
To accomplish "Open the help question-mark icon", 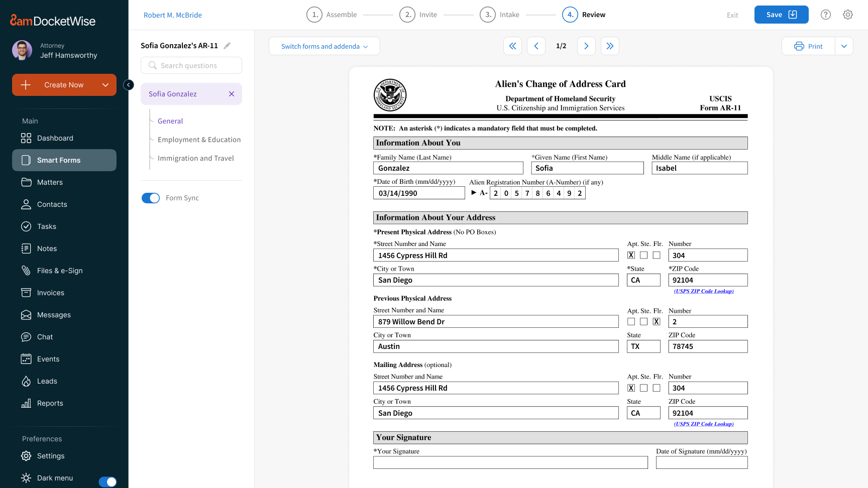I will pos(825,15).
